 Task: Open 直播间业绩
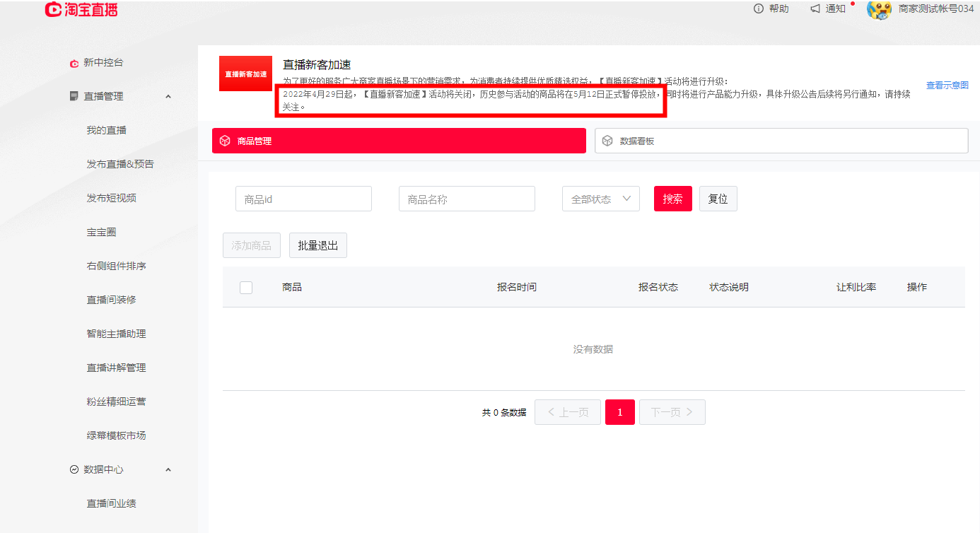tap(111, 503)
